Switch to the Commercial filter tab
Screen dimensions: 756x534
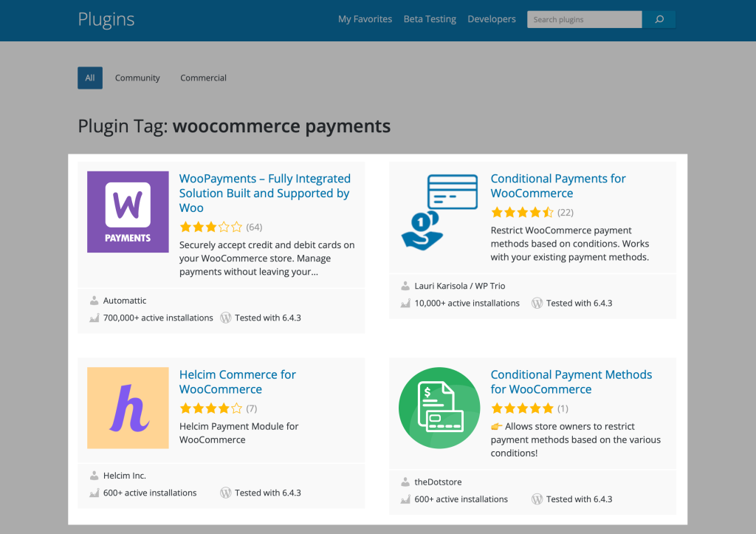[203, 78]
